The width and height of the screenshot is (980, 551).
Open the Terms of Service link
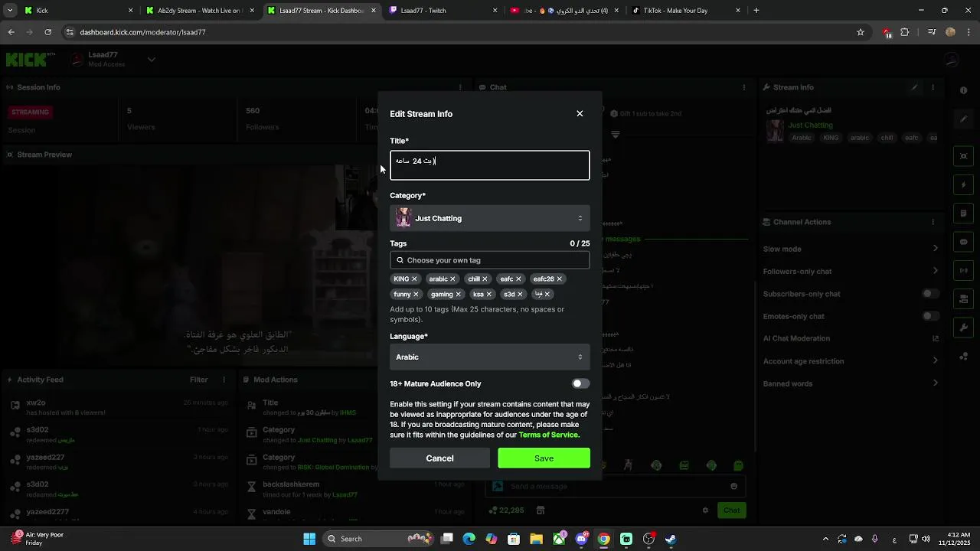549,435
